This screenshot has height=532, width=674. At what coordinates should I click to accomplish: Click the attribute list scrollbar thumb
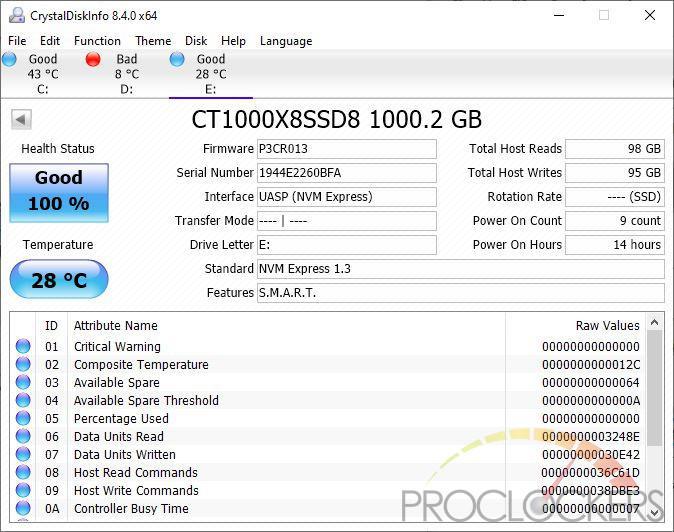(x=654, y=388)
